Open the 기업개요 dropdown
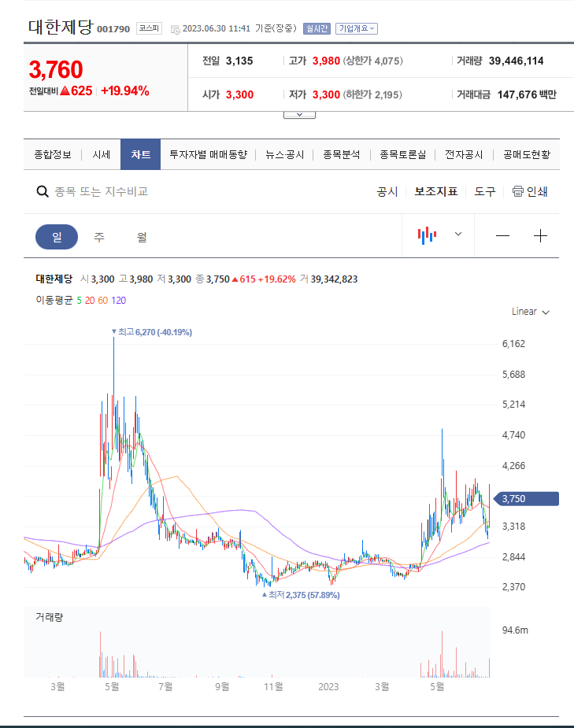The height and width of the screenshot is (728, 574). 356,29
